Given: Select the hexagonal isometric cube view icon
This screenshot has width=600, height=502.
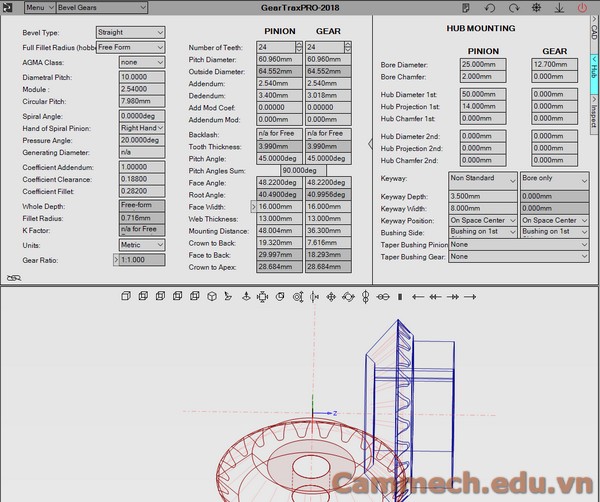Looking at the screenshot, I should [212, 297].
